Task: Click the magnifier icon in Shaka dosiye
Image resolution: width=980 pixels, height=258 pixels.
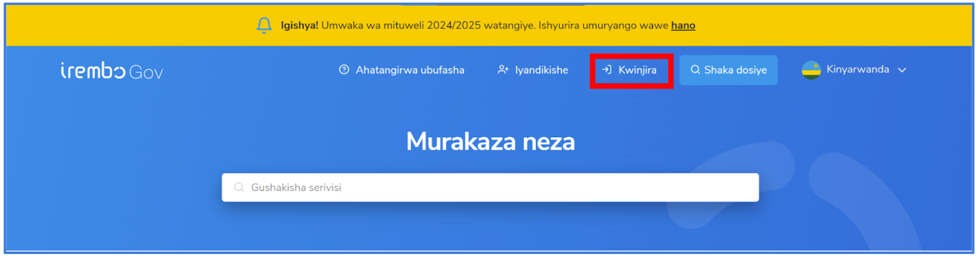Action: tap(695, 70)
